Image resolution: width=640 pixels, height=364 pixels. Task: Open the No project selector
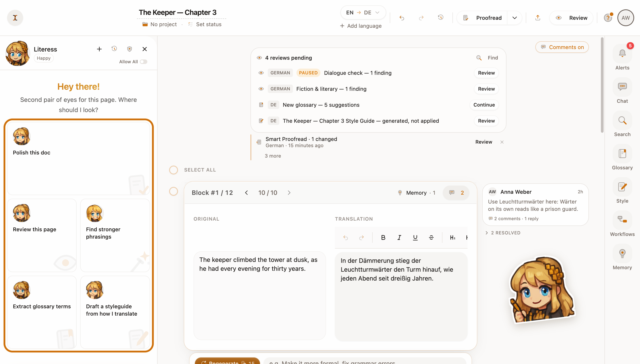tap(159, 24)
